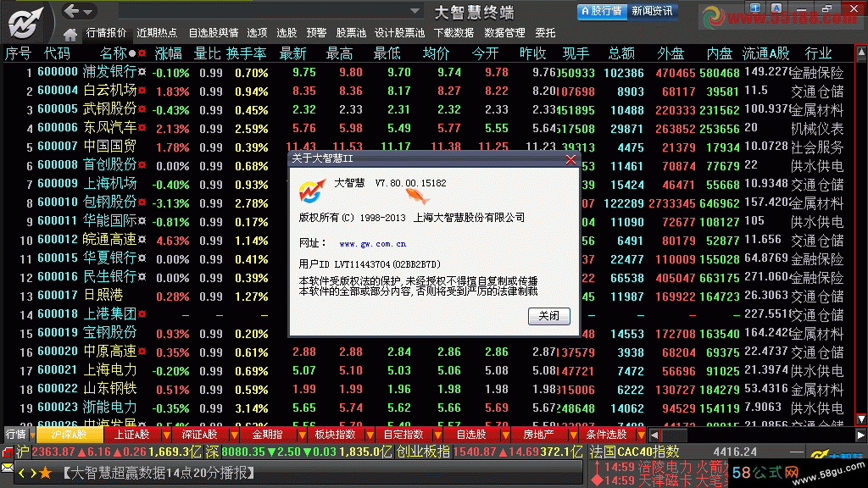
Task: Go back using the back arrow button
Action: coord(72,10)
